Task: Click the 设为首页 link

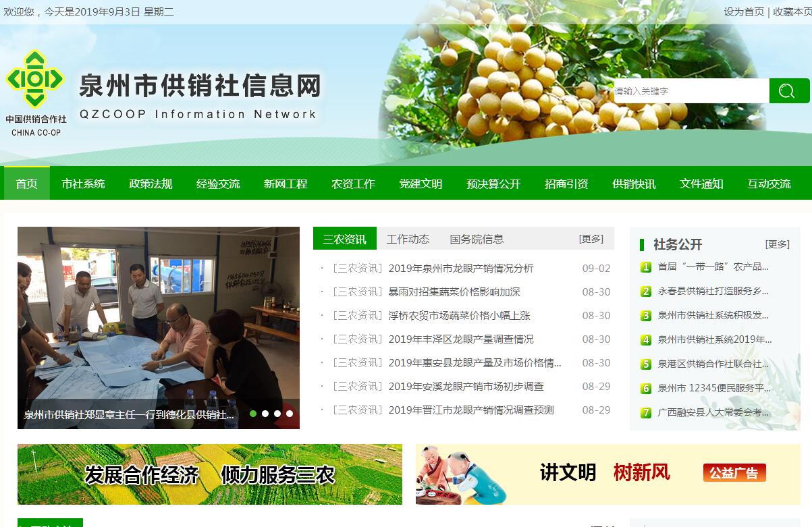Action: tap(744, 11)
